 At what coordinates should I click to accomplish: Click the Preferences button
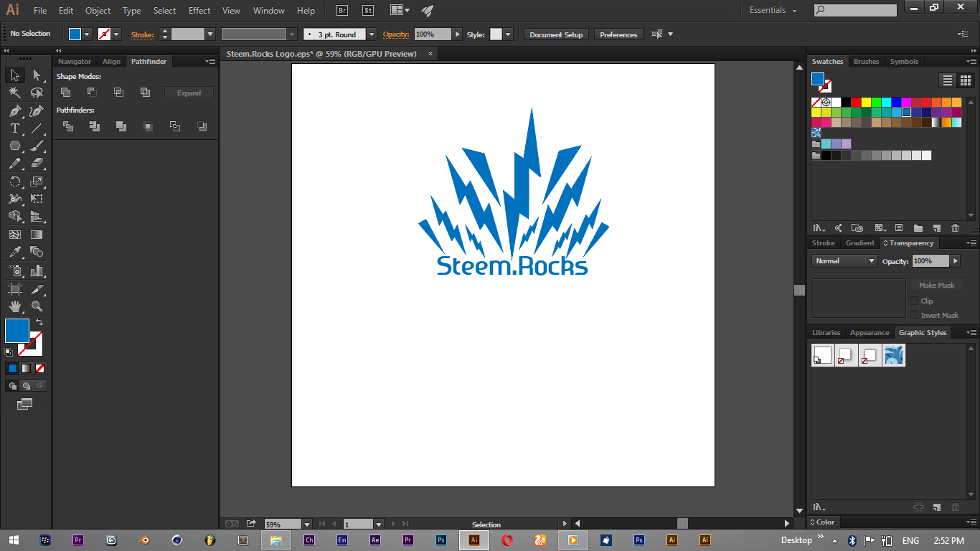pos(618,34)
